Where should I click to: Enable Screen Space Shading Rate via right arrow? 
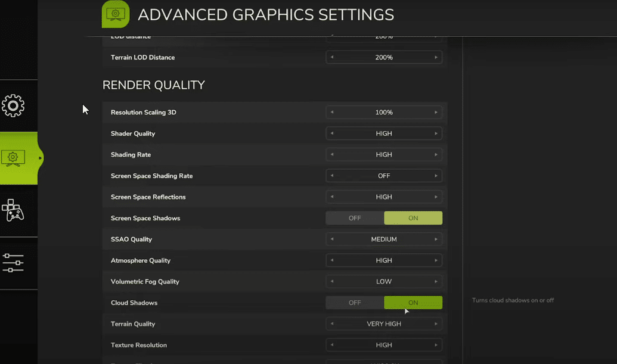436,176
